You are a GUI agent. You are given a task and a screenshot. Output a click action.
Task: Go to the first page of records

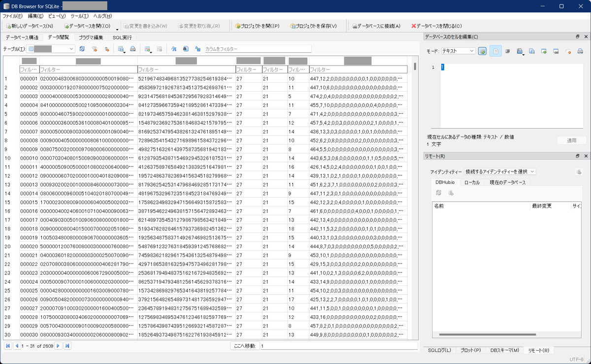pos(8,346)
